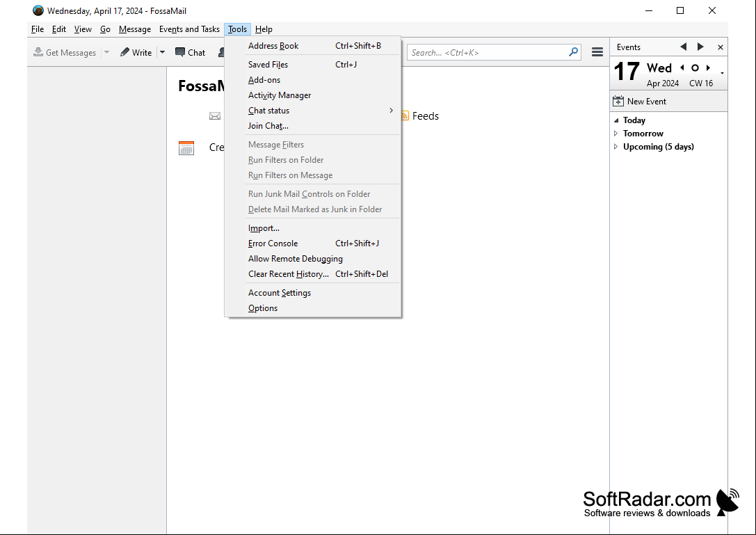Open the Message menu

(134, 29)
